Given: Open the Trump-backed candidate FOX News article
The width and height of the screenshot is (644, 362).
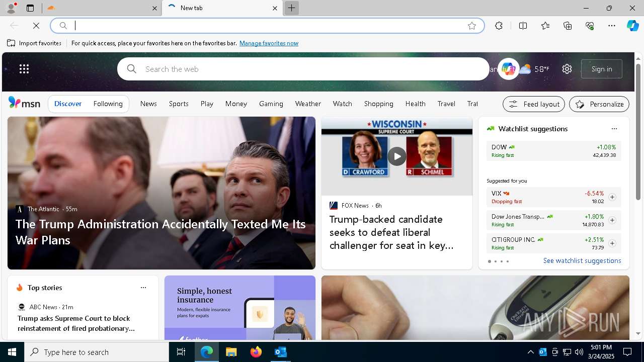Looking at the screenshot, I should [x=392, y=232].
